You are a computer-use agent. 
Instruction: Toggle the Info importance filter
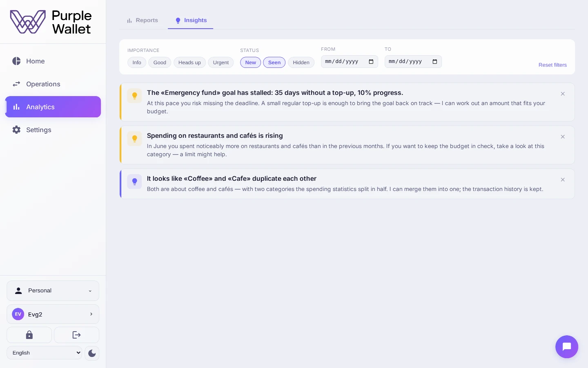click(x=137, y=63)
